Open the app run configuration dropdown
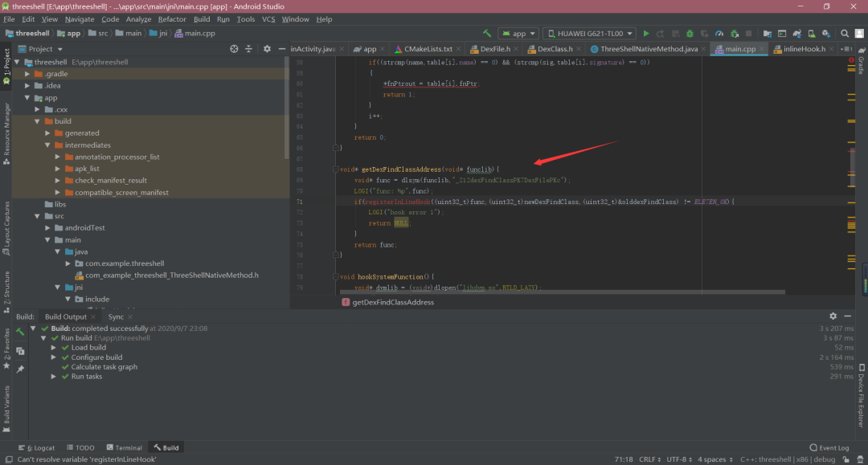The width and height of the screenshot is (868, 465). click(518, 34)
